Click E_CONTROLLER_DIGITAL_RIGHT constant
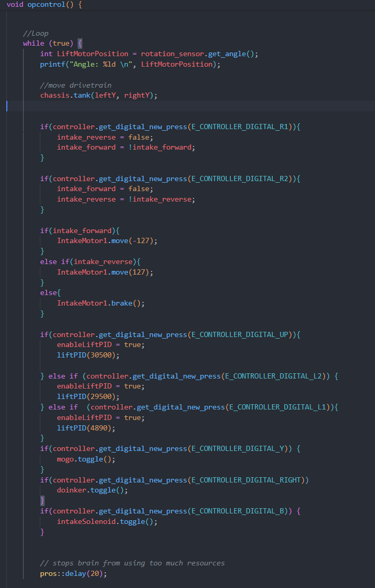 tap(246, 480)
